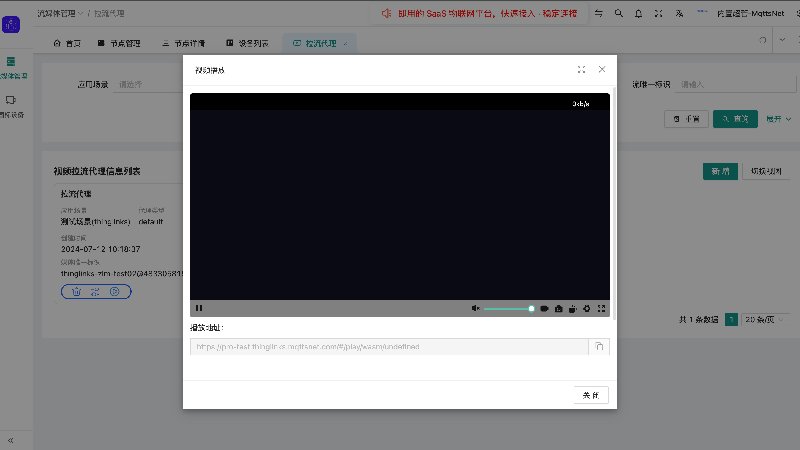
Task: Switch to the node management tab
Action: tap(119, 43)
